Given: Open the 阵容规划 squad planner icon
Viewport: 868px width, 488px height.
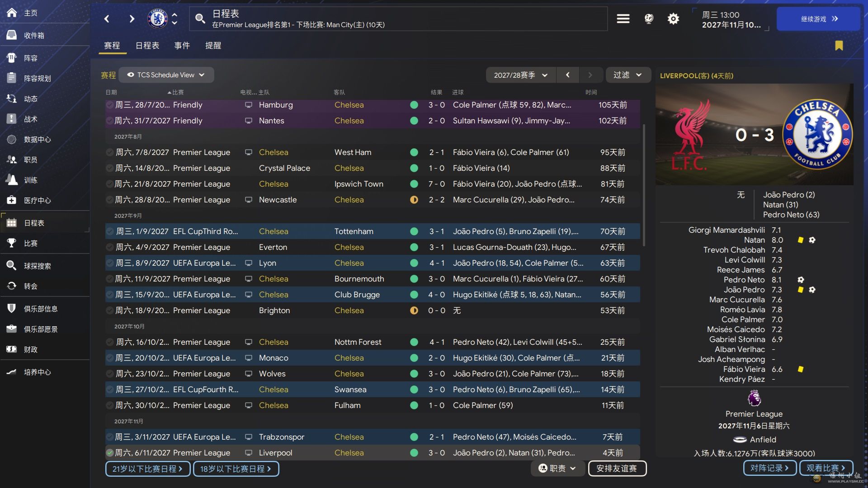Looking at the screenshot, I should (12, 78).
